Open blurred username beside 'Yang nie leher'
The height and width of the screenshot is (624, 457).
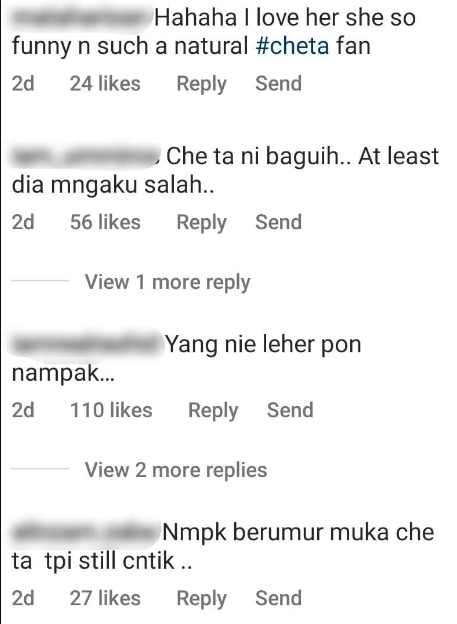click(87, 345)
